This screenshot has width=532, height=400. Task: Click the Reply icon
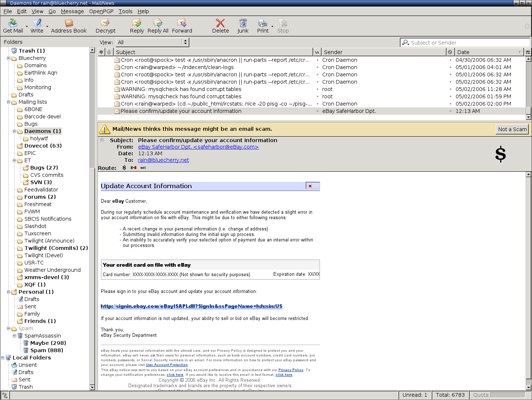click(x=137, y=23)
